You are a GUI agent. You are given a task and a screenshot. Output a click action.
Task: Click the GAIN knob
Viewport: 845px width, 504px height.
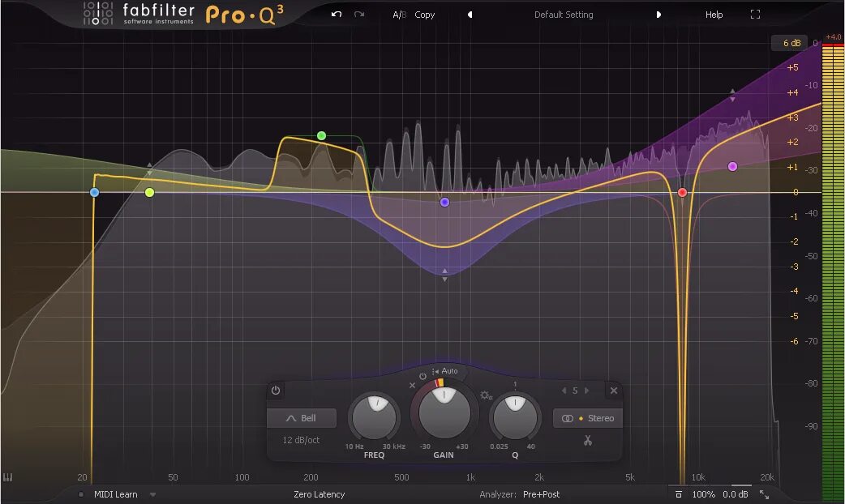tap(444, 413)
